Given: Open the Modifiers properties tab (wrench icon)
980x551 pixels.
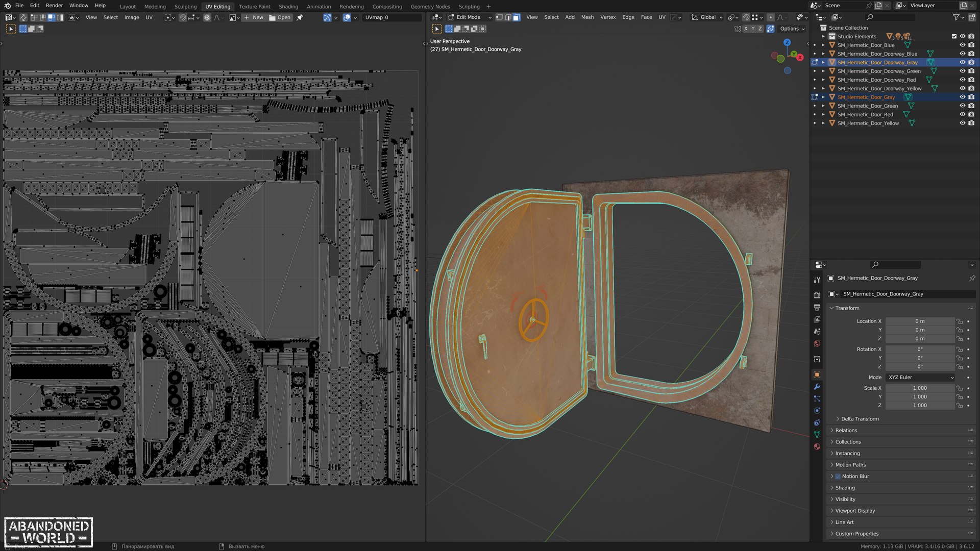Looking at the screenshot, I should 817,387.
